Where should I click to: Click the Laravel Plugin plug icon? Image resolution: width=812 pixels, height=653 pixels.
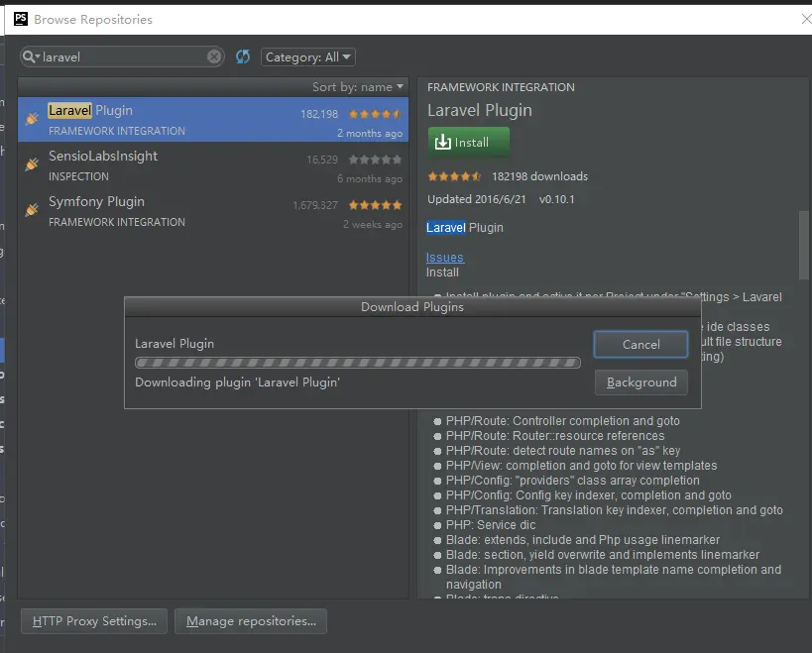[32, 119]
